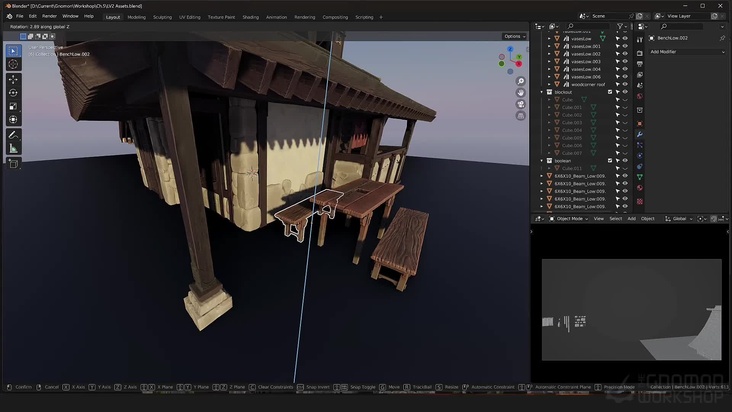Toggle exclude checkbox on blockout collection
Screen dimensions: 732x412
click(x=610, y=92)
